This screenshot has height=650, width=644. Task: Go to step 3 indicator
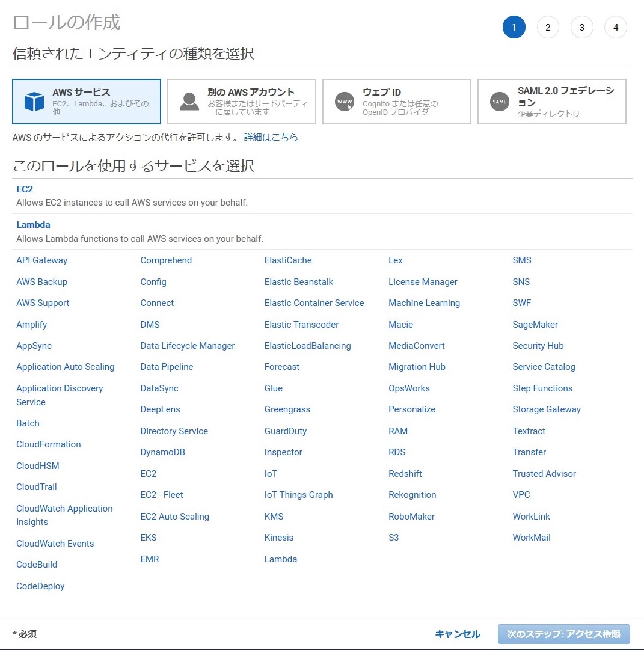(x=582, y=28)
